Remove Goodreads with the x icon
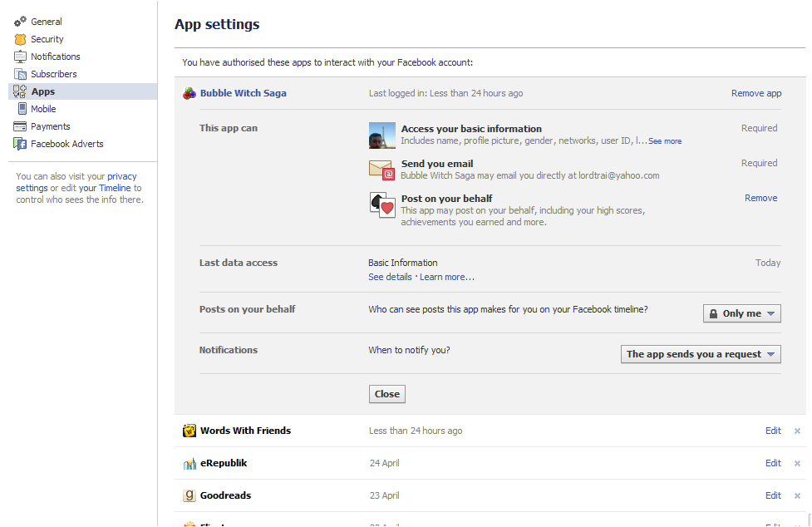Image resolution: width=812 pixels, height=527 pixels. 798,496
